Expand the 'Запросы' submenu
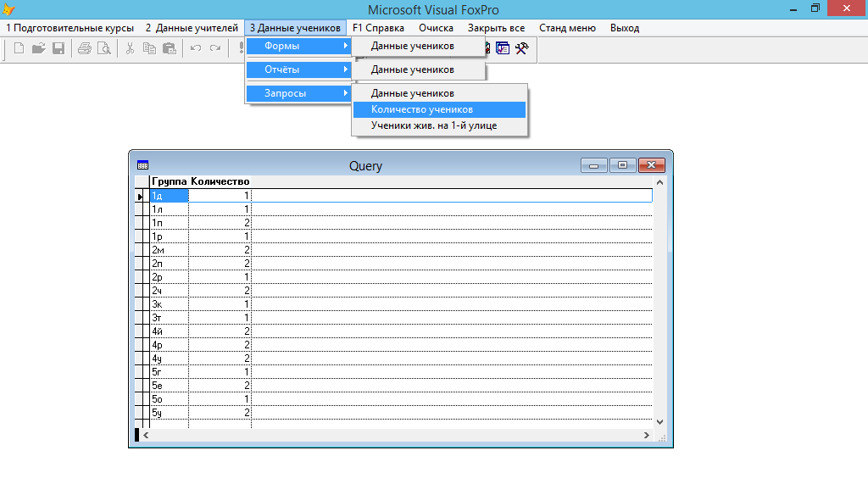 298,93
